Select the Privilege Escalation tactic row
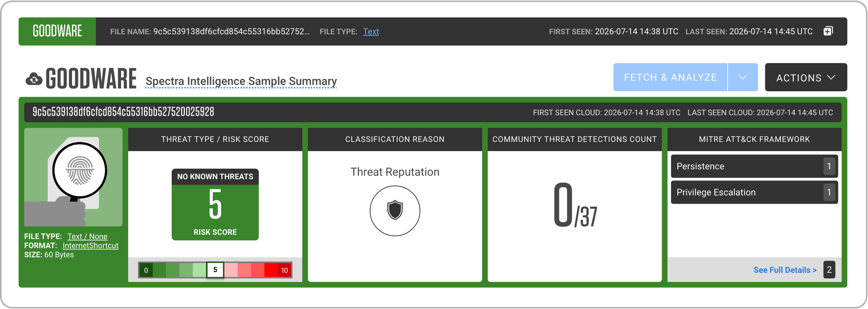Viewport: 868px width, 309px height. [x=754, y=192]
